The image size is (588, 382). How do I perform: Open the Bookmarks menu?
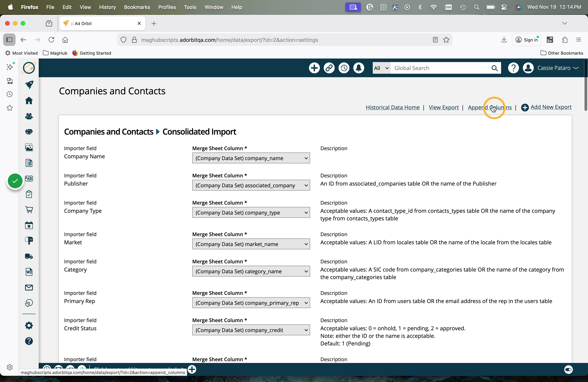(137, 7)
